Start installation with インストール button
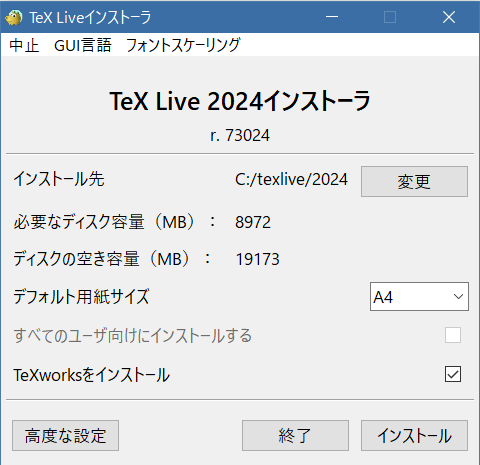 click(x=414, y=435)
